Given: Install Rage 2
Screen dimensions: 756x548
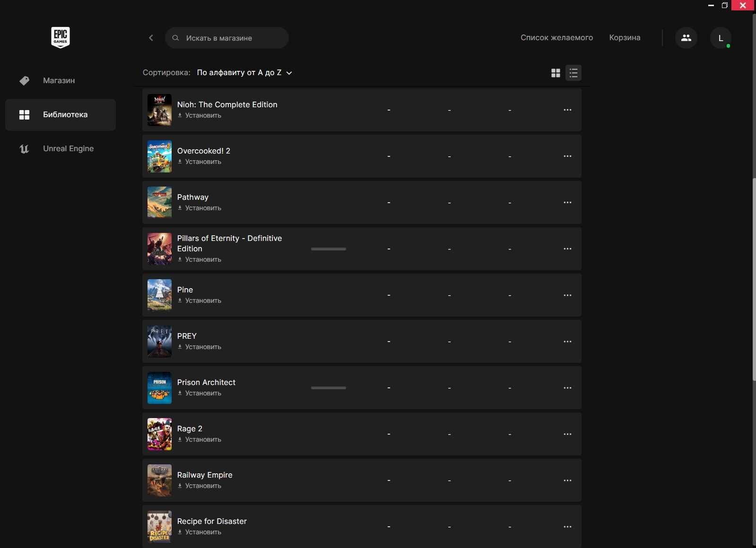Looking at the screenshot, I should (200, 440).
